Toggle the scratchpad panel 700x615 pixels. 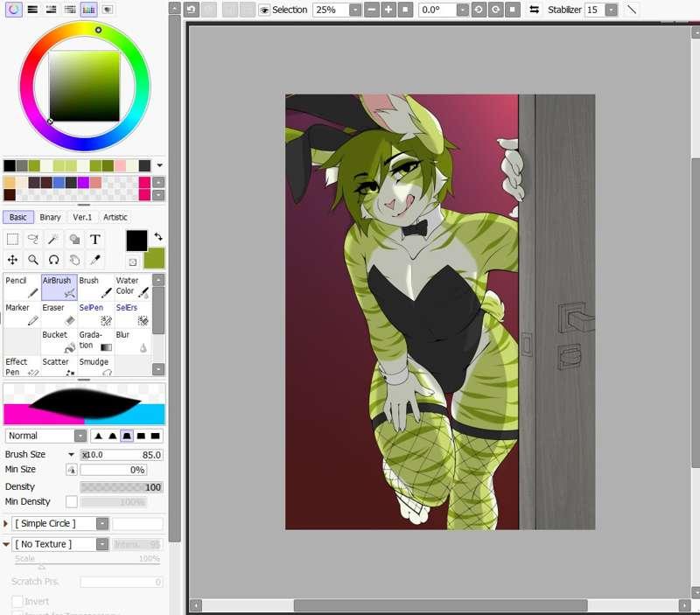coord(108,10)
